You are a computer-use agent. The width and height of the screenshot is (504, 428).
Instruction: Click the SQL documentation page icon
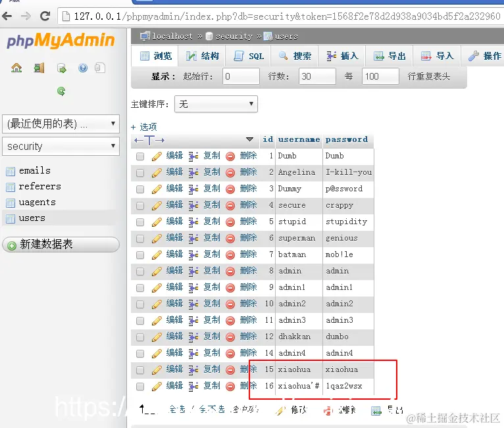click(99, 68)
